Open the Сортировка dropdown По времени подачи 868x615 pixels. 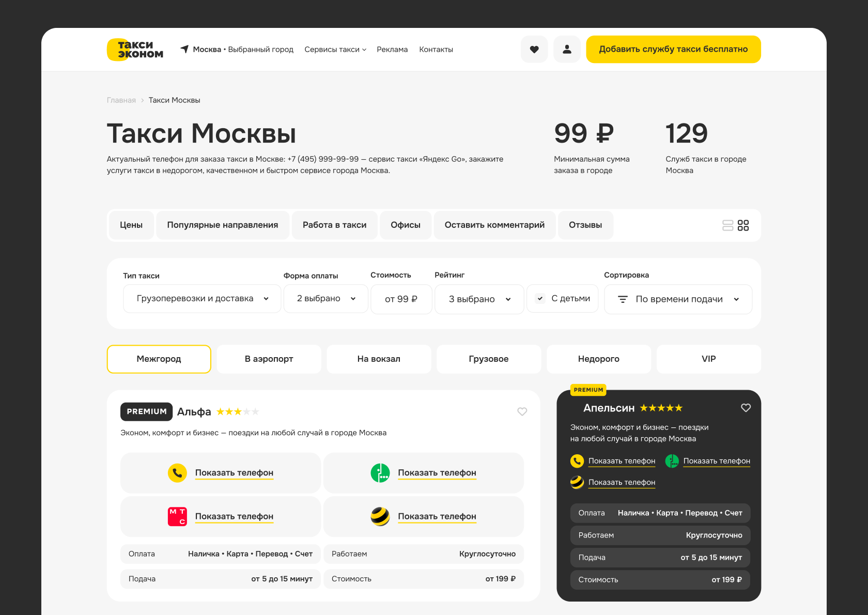pos(678,299)
